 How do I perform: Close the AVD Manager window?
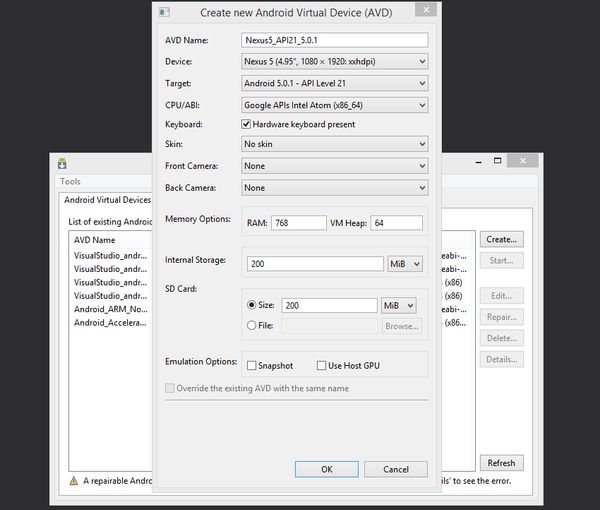(x=523, y=161)
